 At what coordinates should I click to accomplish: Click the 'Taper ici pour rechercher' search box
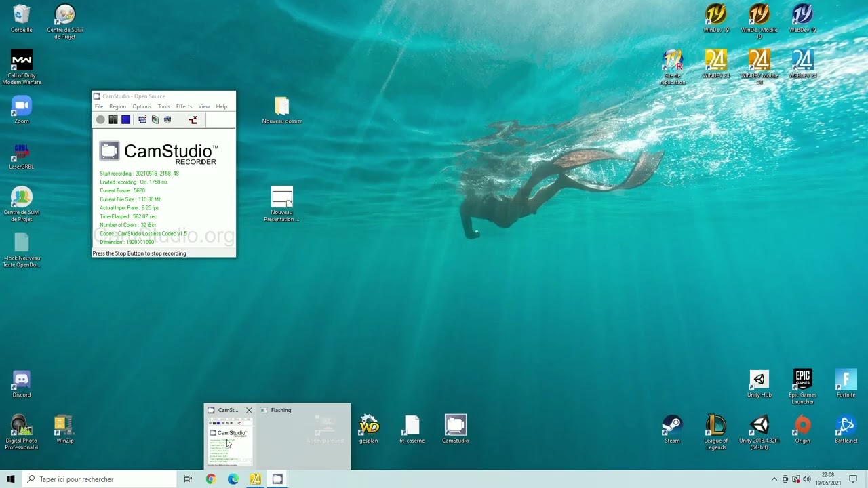coord(98,479)
